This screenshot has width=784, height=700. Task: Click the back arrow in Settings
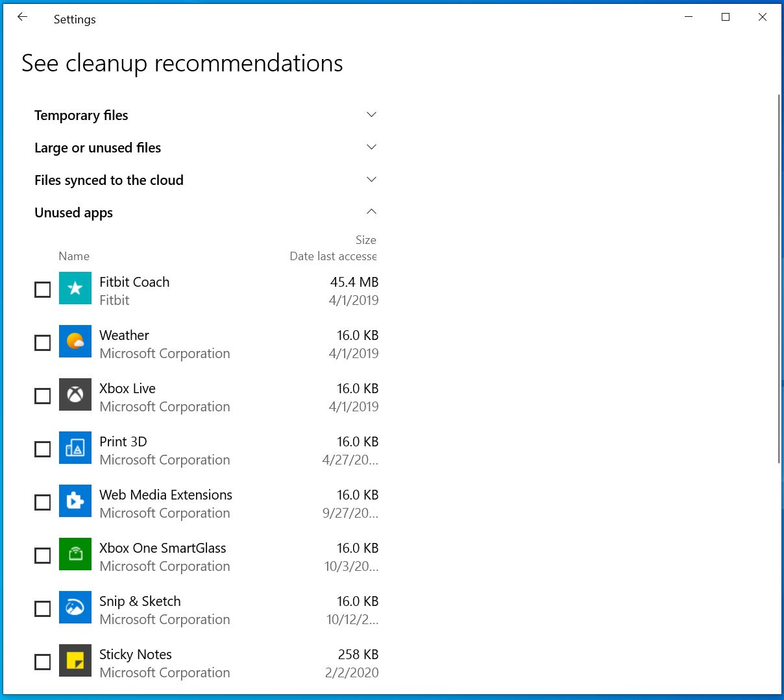click(x=23, y=18)
